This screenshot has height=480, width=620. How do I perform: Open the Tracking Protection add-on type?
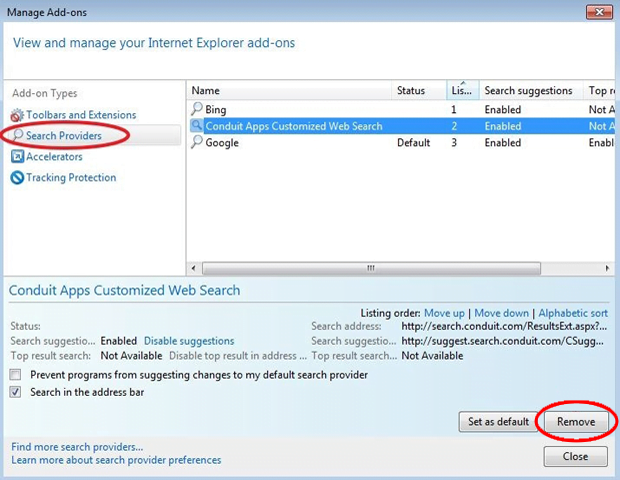pos(71,178)
